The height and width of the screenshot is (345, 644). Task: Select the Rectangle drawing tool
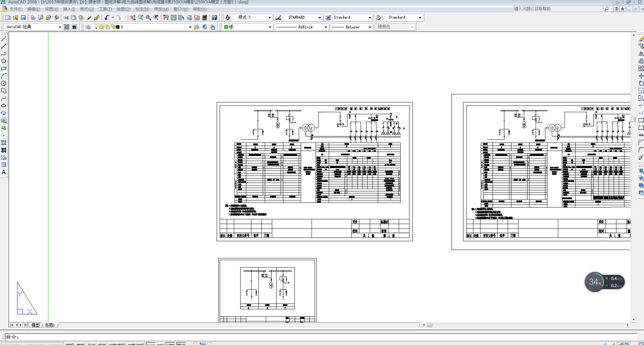[x=4, y=68]
